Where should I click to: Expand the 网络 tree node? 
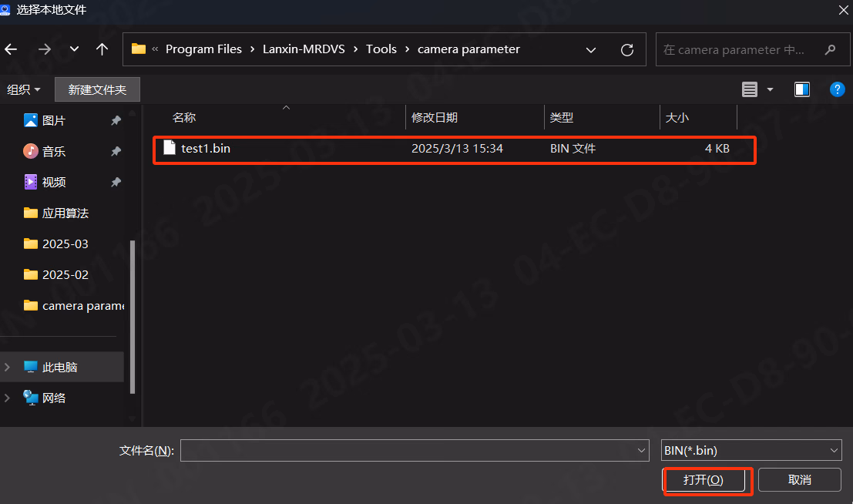tap(7, 398)
